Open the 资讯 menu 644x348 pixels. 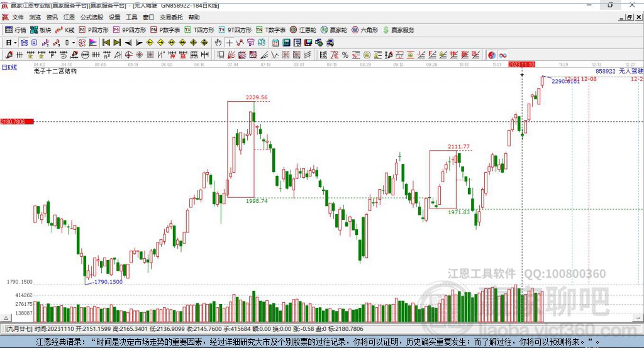pyautogui.click(x=52, y=17)
